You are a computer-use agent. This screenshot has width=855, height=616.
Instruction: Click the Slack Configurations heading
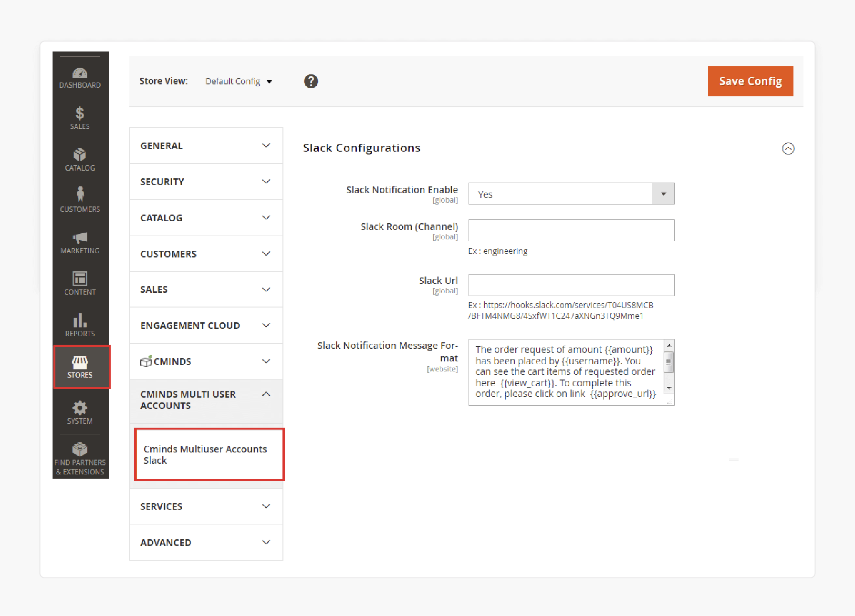click(x=362, y=148)
